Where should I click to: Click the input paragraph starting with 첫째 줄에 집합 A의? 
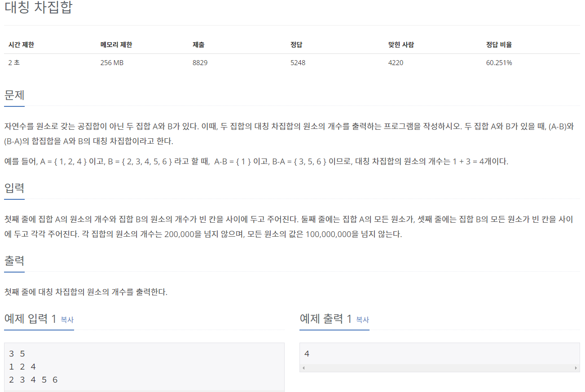289,227
